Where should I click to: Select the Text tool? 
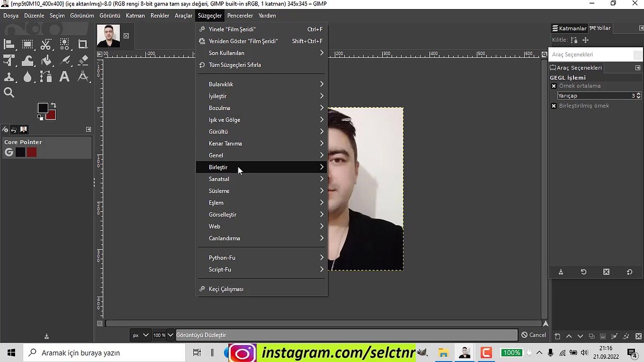point(64,77)
